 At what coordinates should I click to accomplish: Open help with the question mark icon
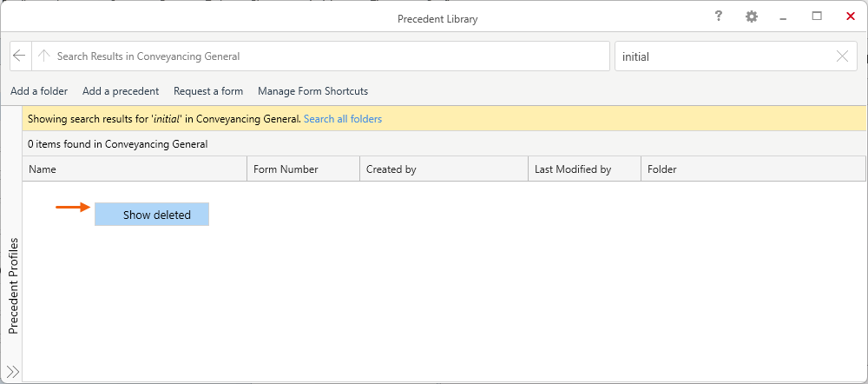point(719,17)
